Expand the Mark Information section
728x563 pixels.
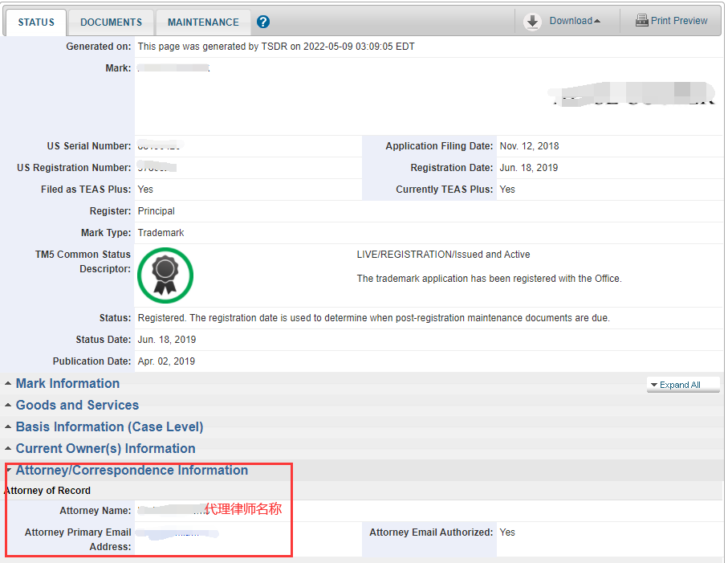click(x=67, y=384)
